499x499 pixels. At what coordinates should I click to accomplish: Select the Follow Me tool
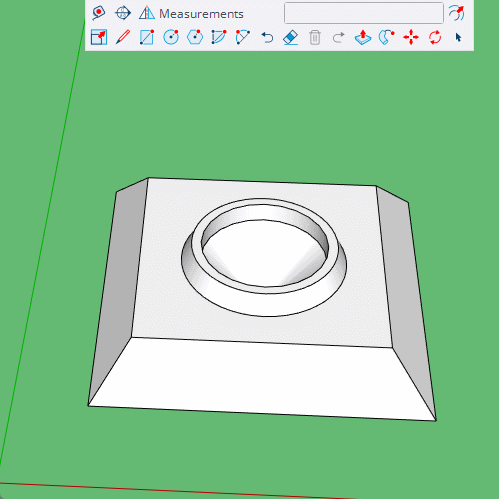tap(387, 37)
